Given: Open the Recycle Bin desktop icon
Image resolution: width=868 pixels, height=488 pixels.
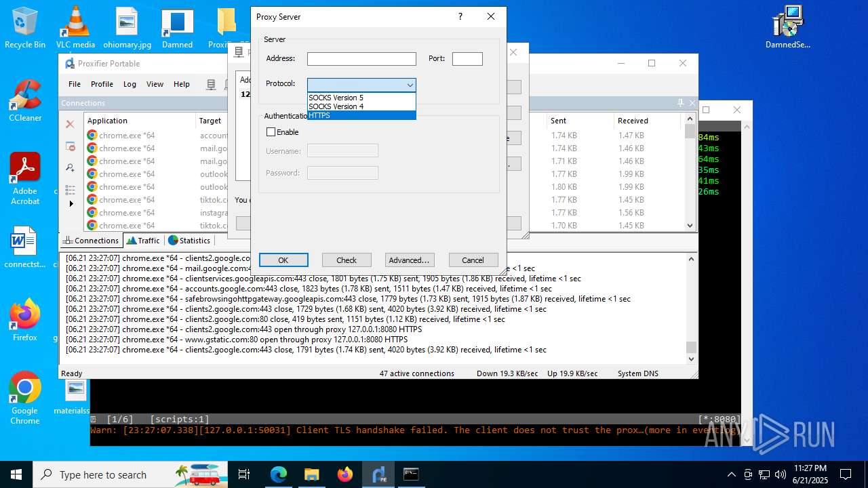Looking at the screenshot, I should pos(25,27).
